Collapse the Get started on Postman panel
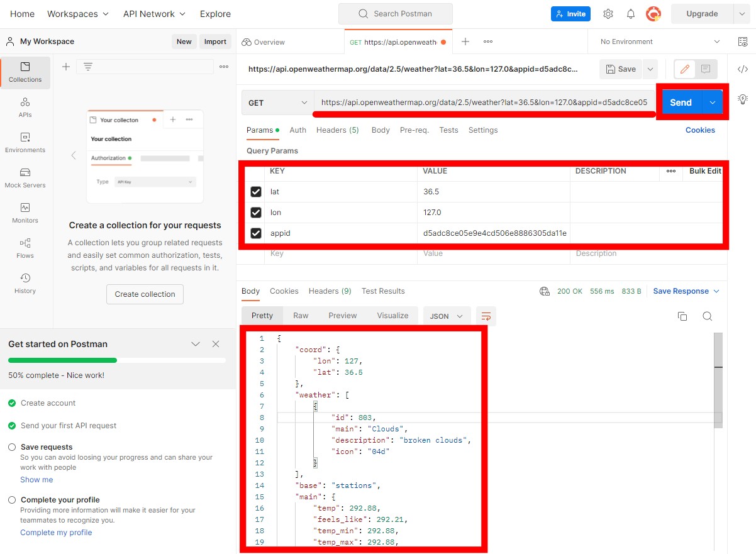756x554 pixels. pyautogui.click(x=196, y=344)
